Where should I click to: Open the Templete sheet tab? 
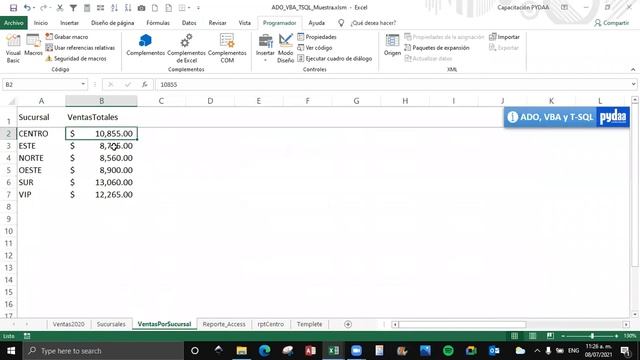[309, 324]
